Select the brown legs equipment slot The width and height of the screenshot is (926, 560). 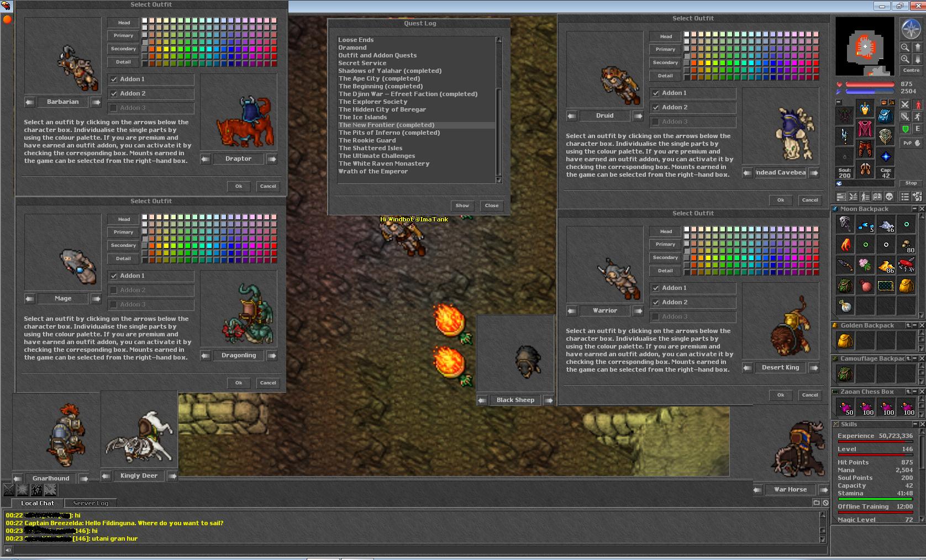click(865, 149)
